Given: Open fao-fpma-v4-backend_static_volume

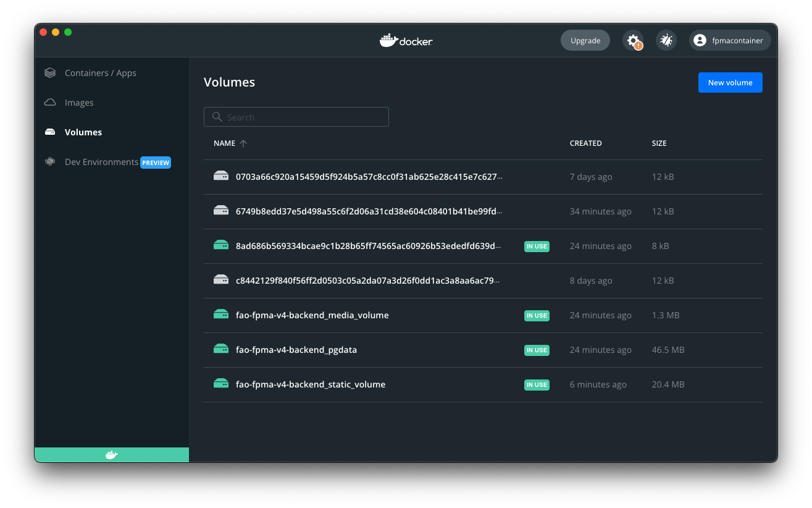Looking at the screenshot, I should pyautogui.click(x=311, y=384).
